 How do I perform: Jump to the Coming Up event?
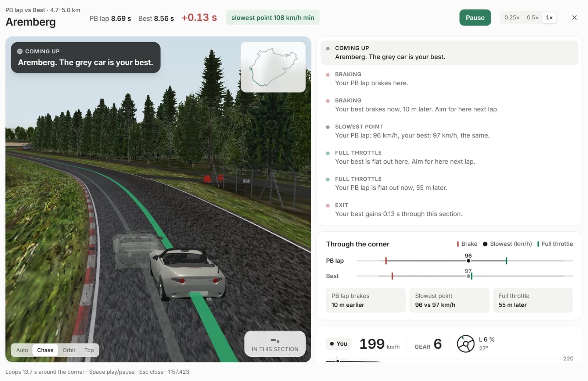click(x=449, y=53)
